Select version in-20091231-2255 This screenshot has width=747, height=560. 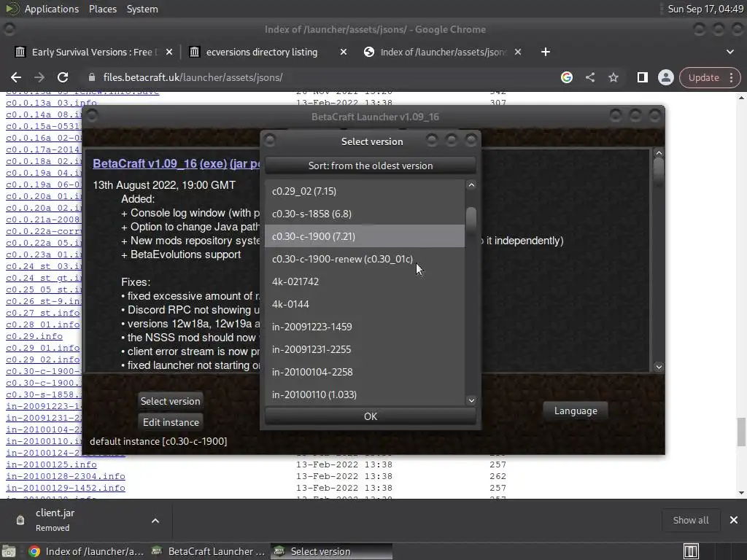tap(365, 349)
